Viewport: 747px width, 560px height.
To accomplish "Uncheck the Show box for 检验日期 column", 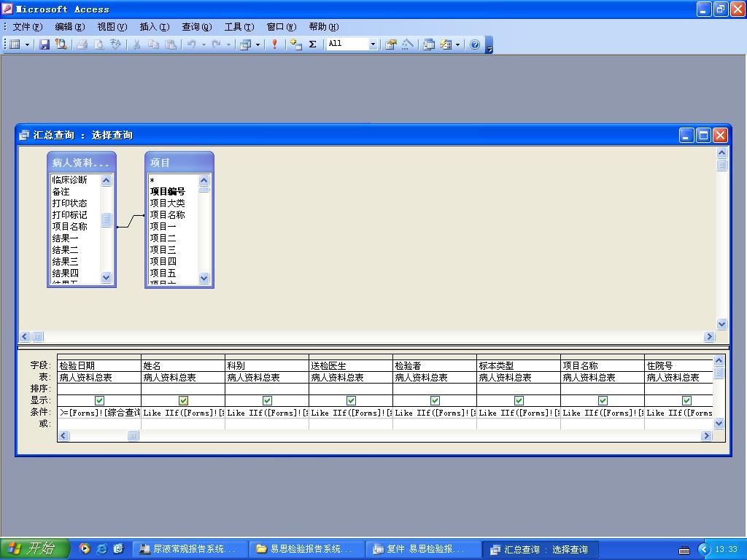I will [x=99, y=400].
